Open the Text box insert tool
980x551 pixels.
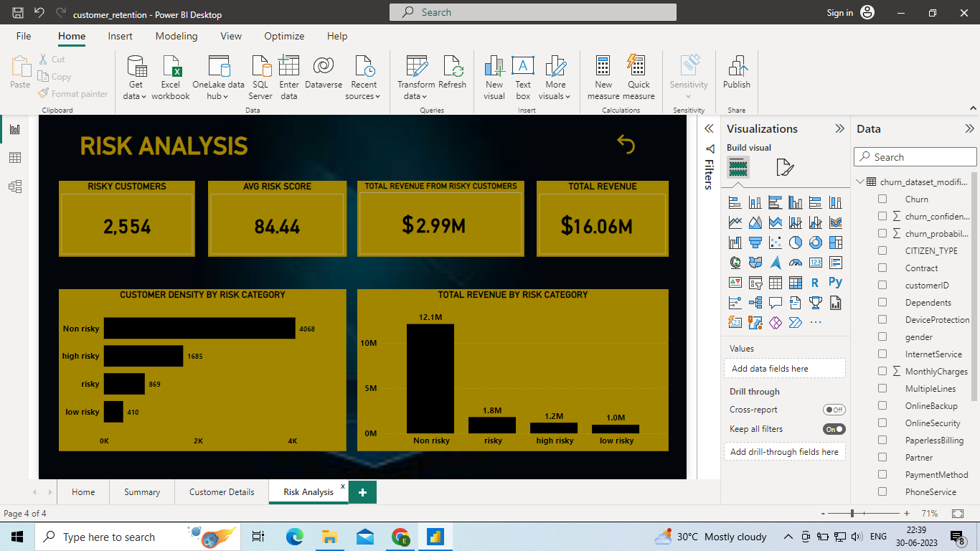[523, 75]
